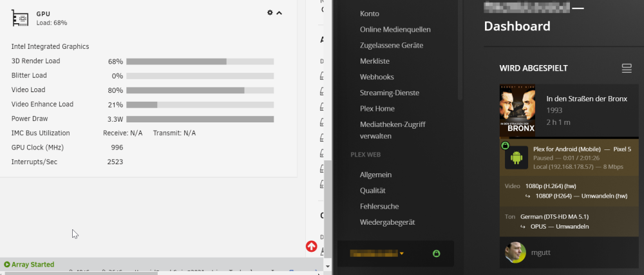Click the WIRD ABGESPIELT heading
The image size is (644, 275).
coord(534,68)
